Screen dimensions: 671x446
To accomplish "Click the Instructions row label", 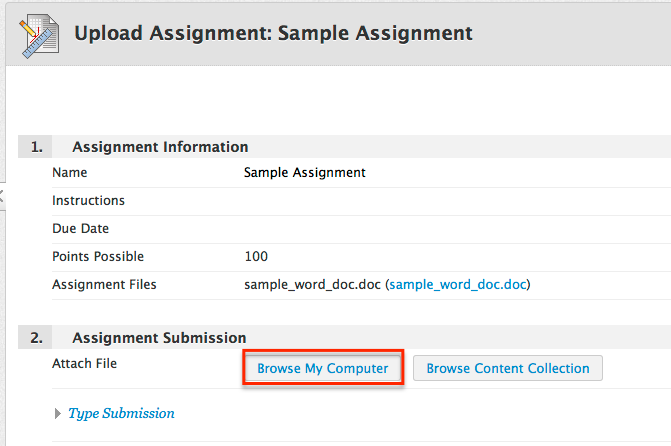I will coord(88,201).
